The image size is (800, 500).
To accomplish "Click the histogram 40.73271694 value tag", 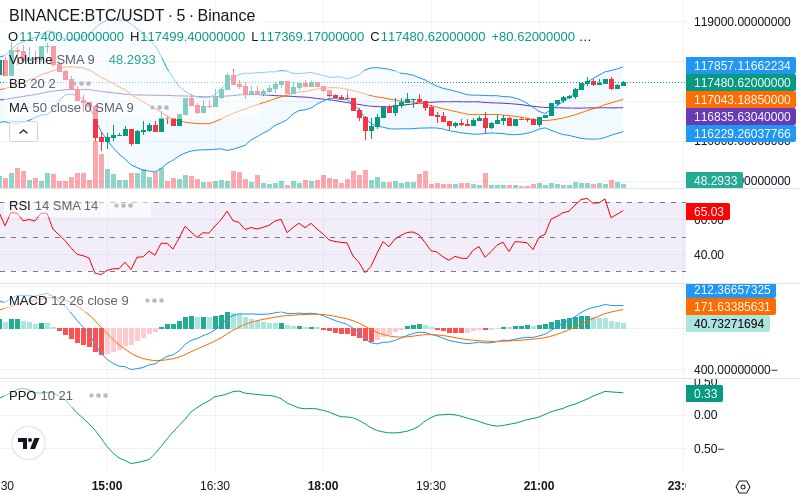I will click(x=728, y=323).
